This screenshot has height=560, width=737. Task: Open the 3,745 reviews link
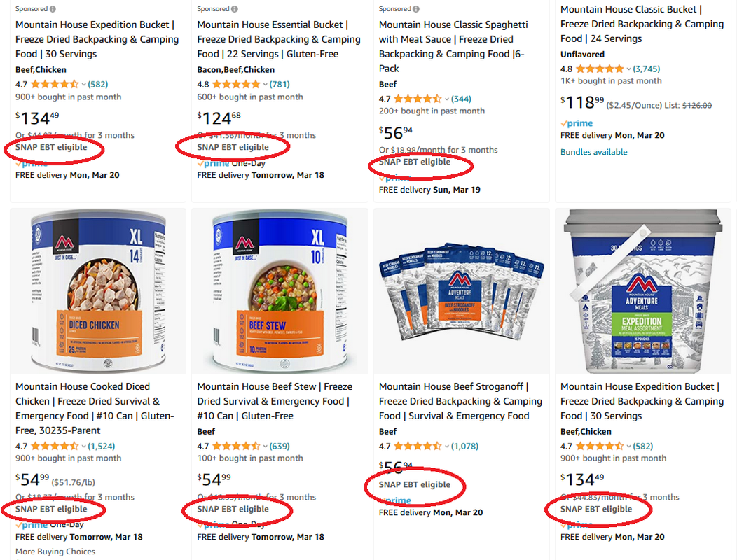coord(647,69)
